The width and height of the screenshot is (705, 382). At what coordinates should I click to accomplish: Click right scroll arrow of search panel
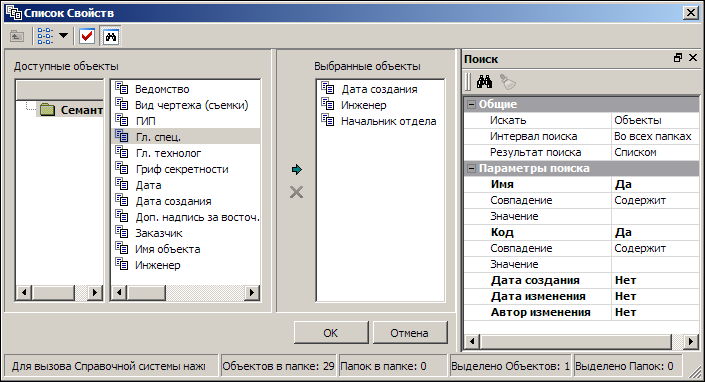(x=691, y=342)
